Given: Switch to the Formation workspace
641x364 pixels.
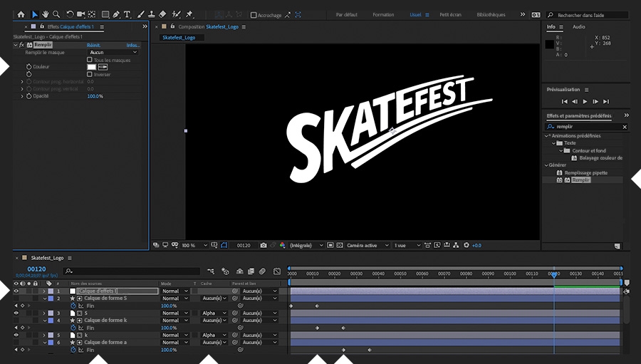Looking at the screenshot, I should tap(383, 15).
